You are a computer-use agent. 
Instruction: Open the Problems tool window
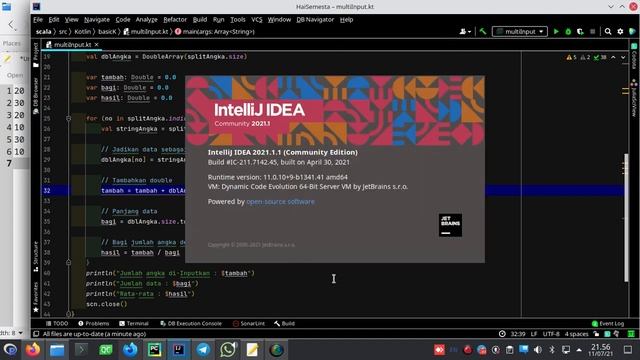point(93,323)
